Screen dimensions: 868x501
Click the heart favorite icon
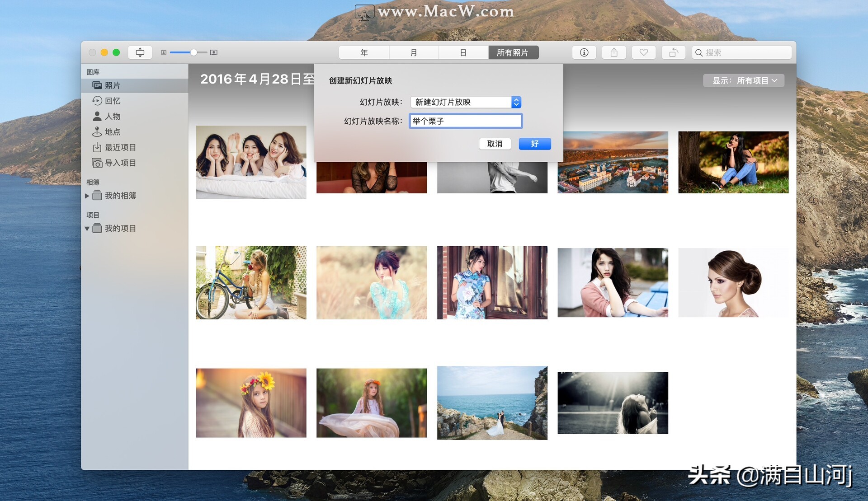click(x=644, y=52)
